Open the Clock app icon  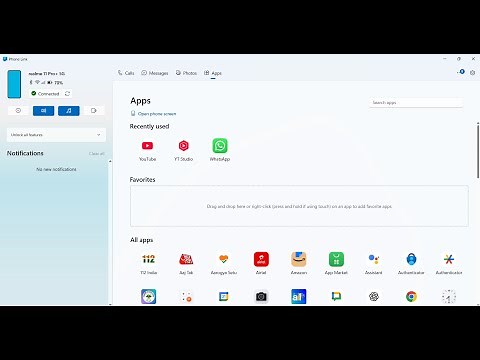click(449, 296)
